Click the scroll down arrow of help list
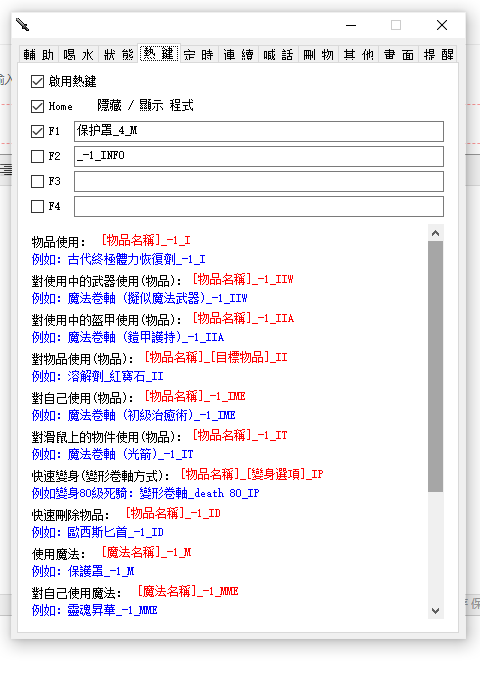This screenshot has width=480, height=674. pos(435,611)
